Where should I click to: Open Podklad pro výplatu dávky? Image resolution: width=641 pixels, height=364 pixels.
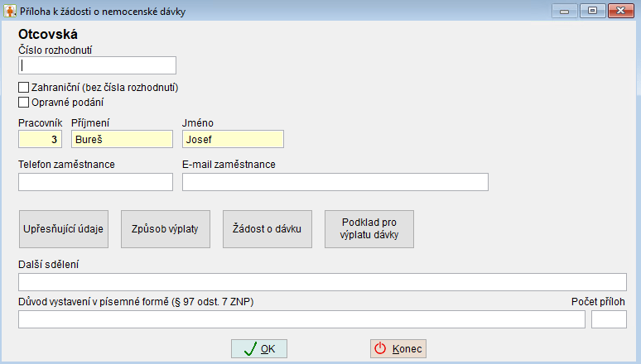(369, 229)
